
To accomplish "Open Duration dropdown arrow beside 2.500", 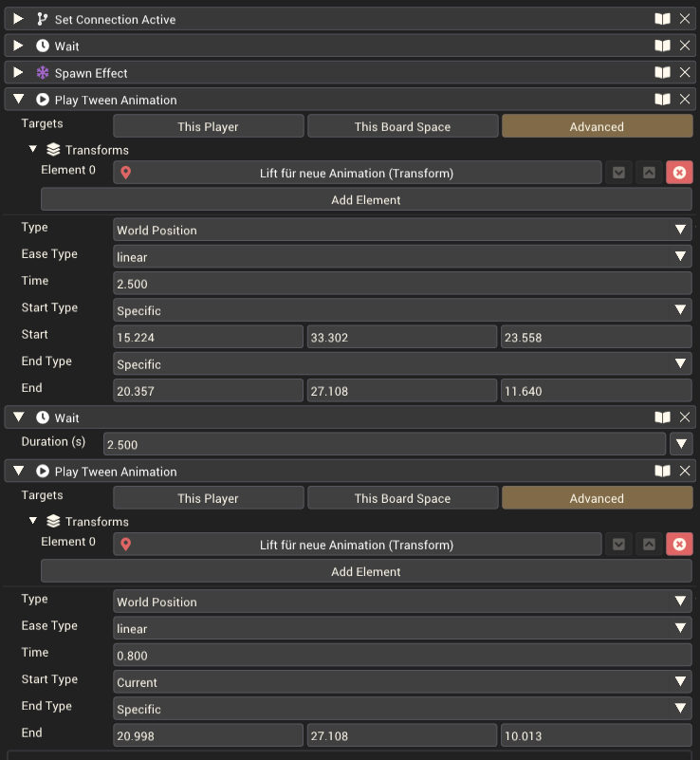I will point(681,444).
